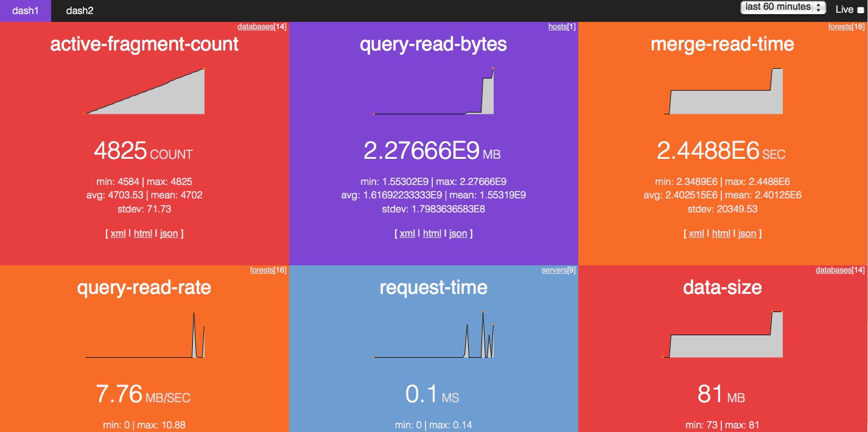Open xml export for merge-read-time
Screen dimensions: 868x432
pos(696,234)
